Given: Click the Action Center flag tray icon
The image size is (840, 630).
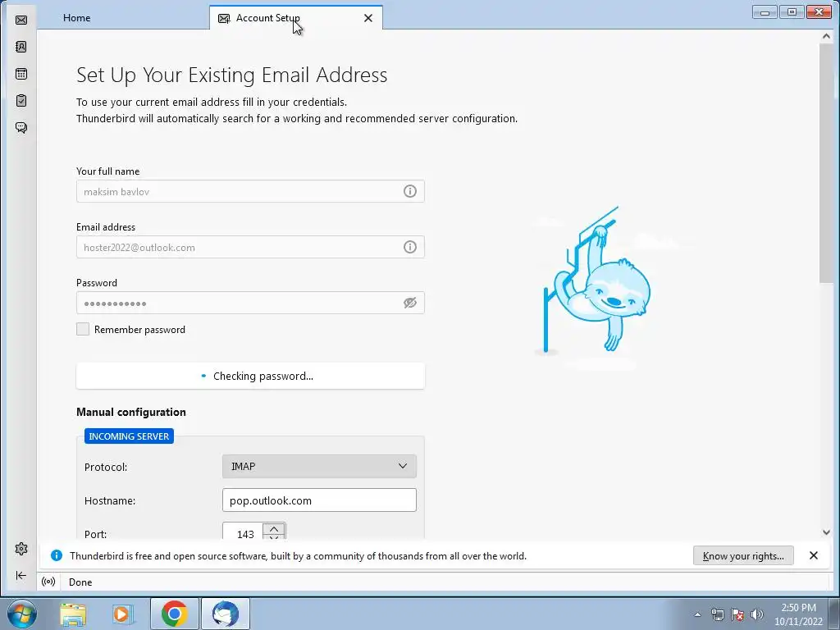Looking at the screenshot, I should coord(737,614).
